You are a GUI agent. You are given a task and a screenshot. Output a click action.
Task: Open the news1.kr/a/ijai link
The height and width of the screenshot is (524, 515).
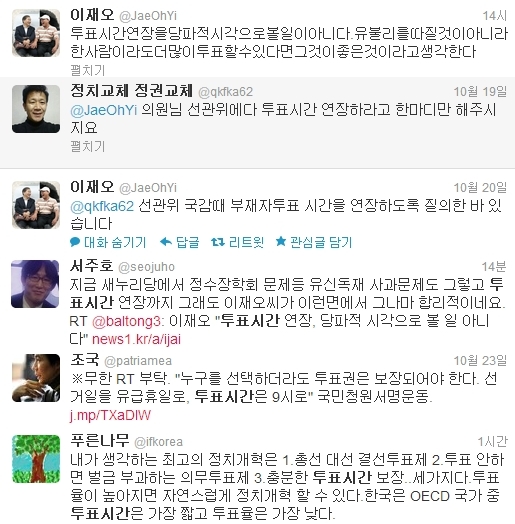pyautogui.click(x=136, y=339)
